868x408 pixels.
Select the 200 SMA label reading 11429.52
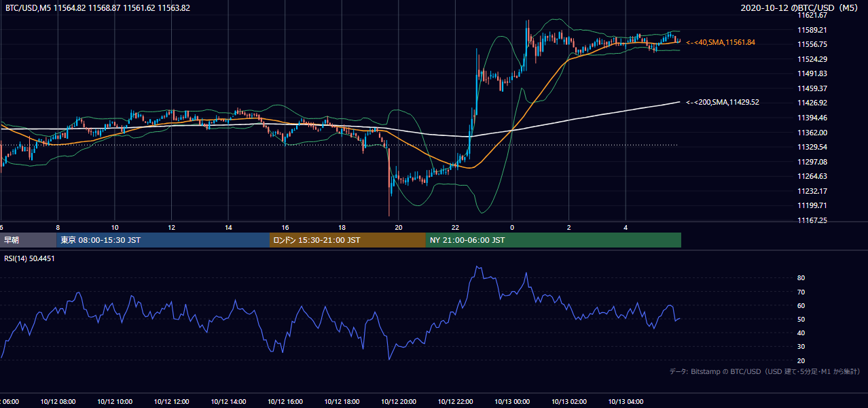coord(722,102)
